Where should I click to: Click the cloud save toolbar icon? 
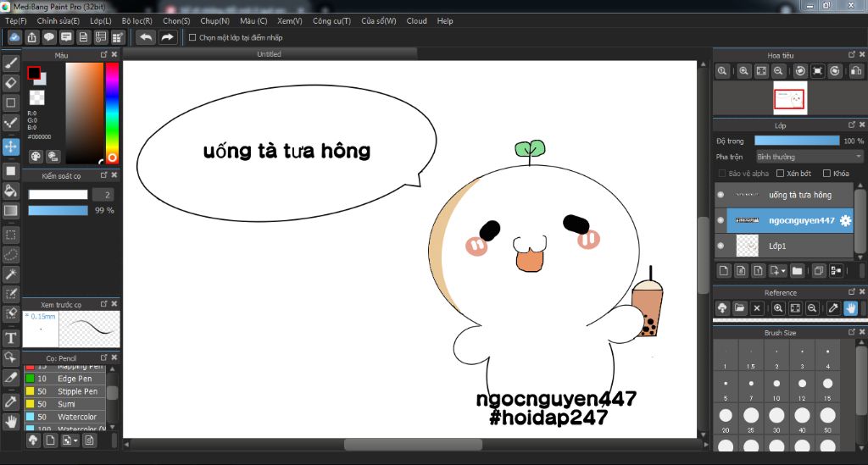point(14,37)
